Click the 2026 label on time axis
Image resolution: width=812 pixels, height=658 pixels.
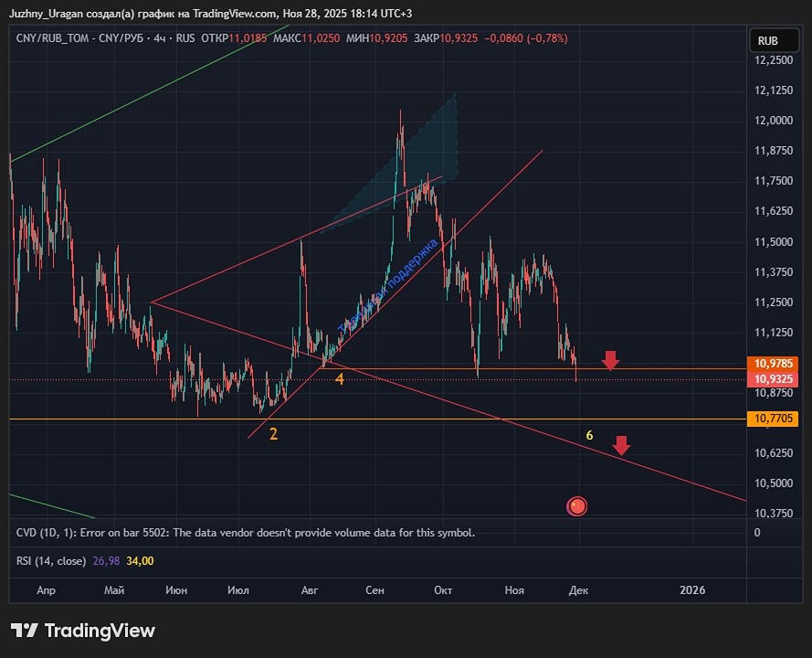coord(692,590)
